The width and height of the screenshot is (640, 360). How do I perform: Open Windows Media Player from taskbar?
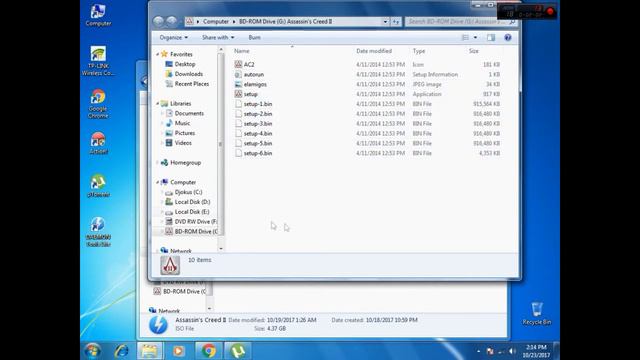click(x=178, y=351)
